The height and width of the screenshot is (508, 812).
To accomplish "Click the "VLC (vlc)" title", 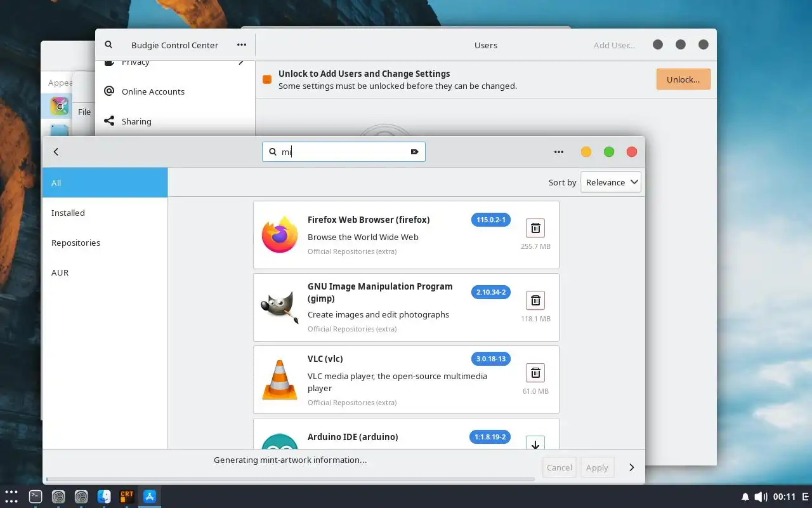I will pyautogui.click(x=325, y=359).
